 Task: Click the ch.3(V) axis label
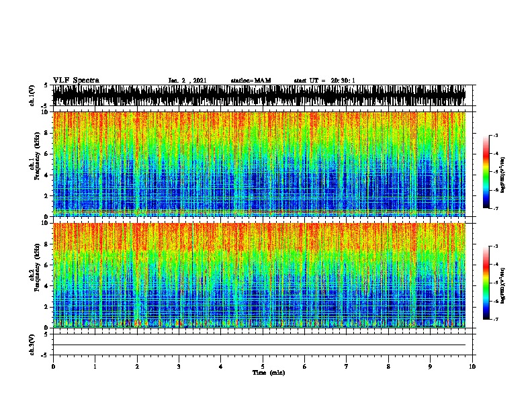coord(32,345)
